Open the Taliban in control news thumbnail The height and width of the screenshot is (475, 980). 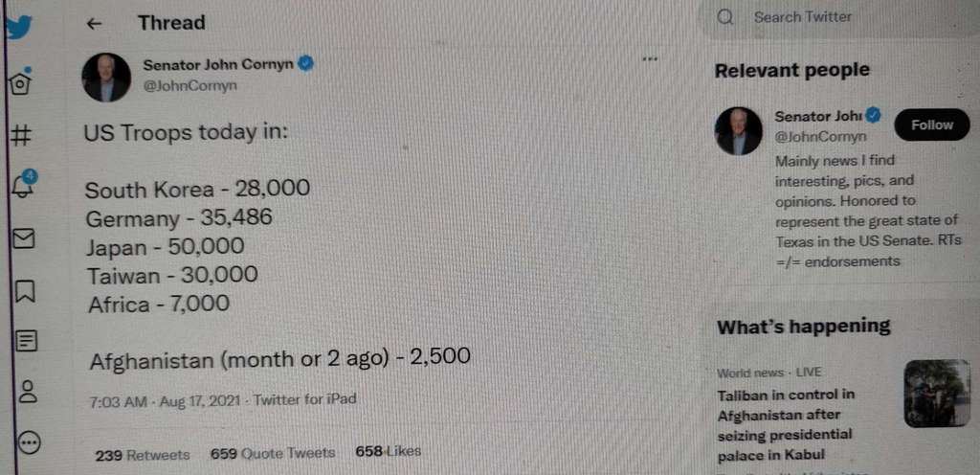tap(936, 394)
